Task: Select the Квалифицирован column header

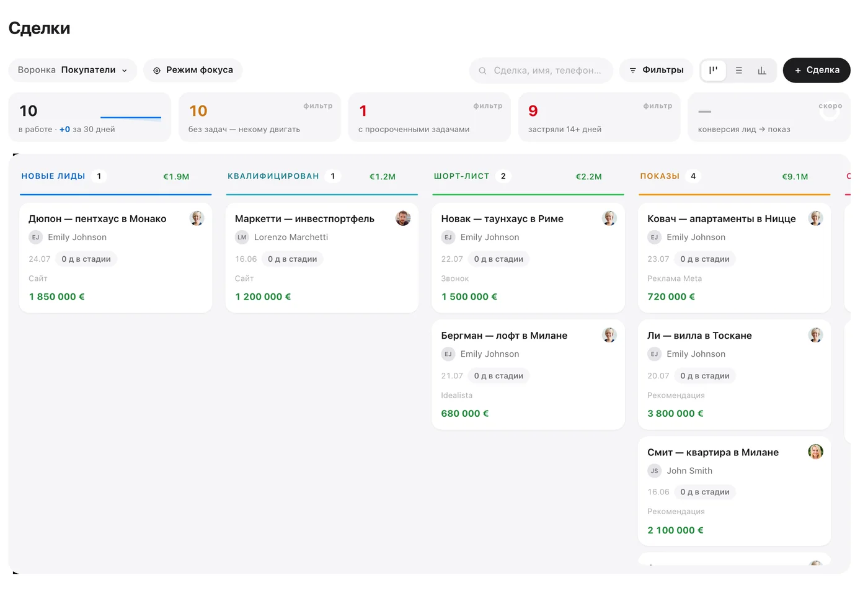Action: click(x=273, y=176)
